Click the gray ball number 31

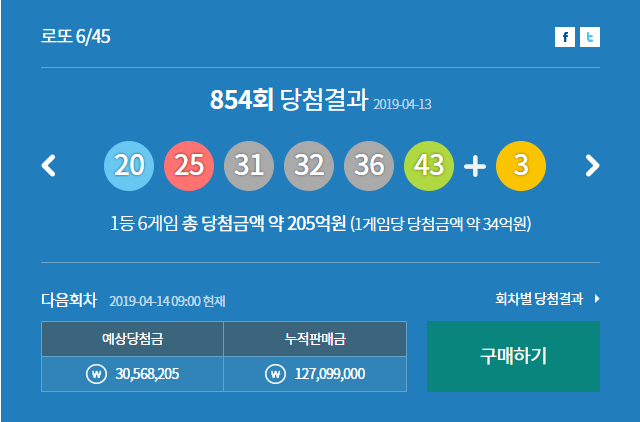click(249, 166)
